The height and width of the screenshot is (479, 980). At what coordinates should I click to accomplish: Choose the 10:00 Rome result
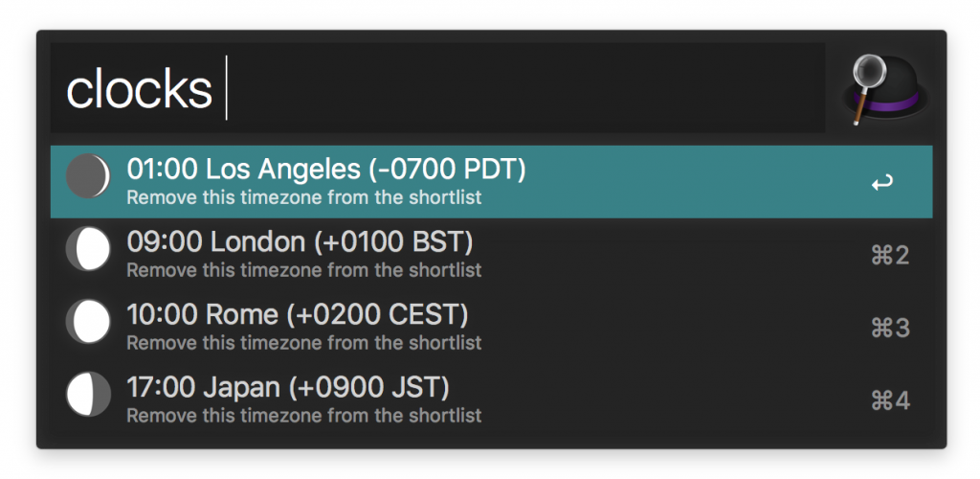(297, 314)
